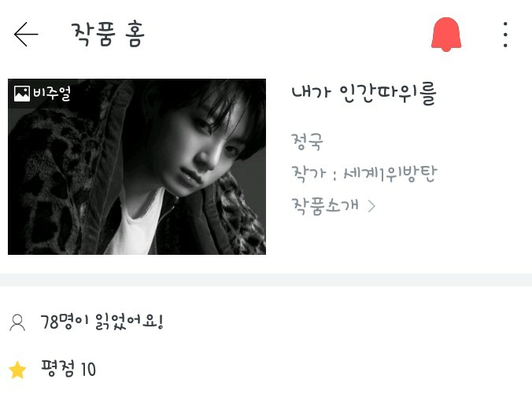The width and height of the screenshot is (532, 398).
Task: Click the reader person icon
Action: pyautogui.click(x=17, y=322)
